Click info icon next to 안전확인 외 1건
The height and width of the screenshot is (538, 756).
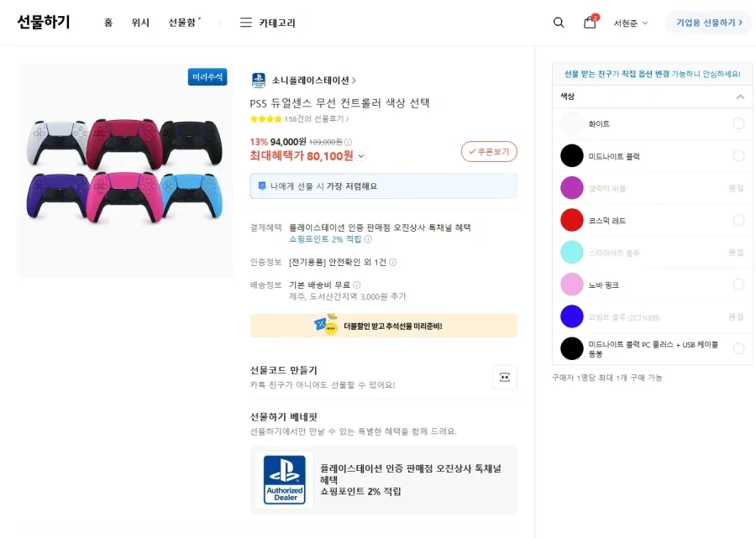[x=393, y=263]
